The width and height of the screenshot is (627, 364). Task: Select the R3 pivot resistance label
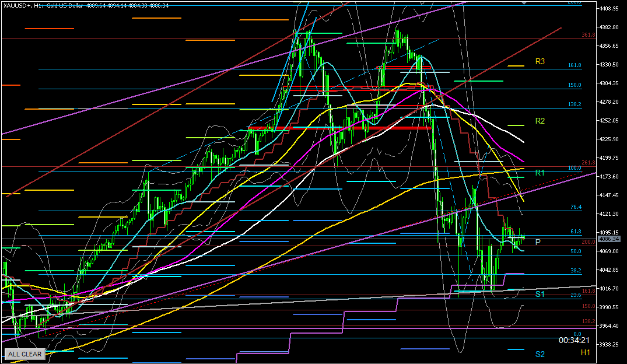click(540, 61)
